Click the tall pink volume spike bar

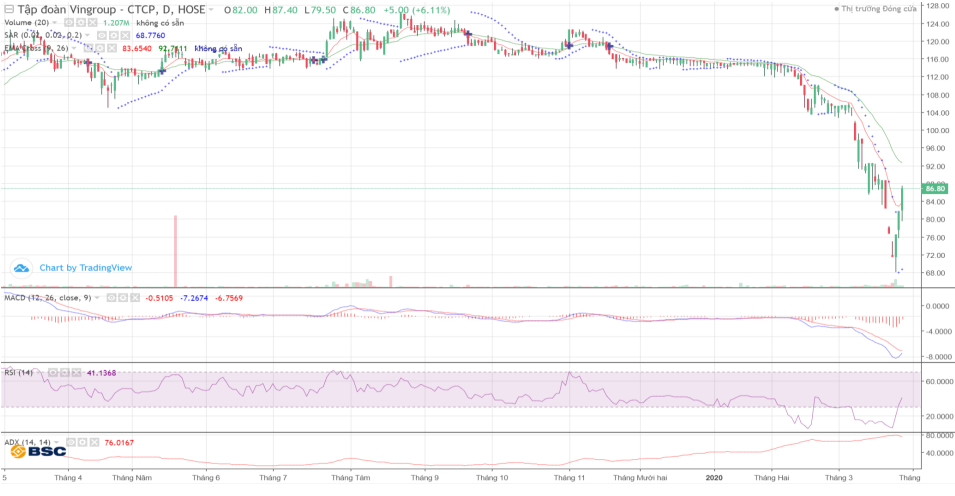[x=175, y=250]
